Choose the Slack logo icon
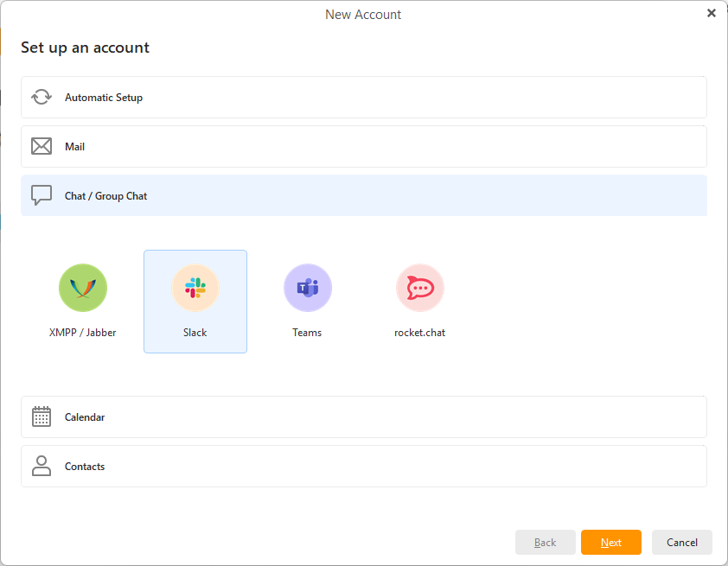The height and width of the screenshot is (566, 728). coord(195,289)
